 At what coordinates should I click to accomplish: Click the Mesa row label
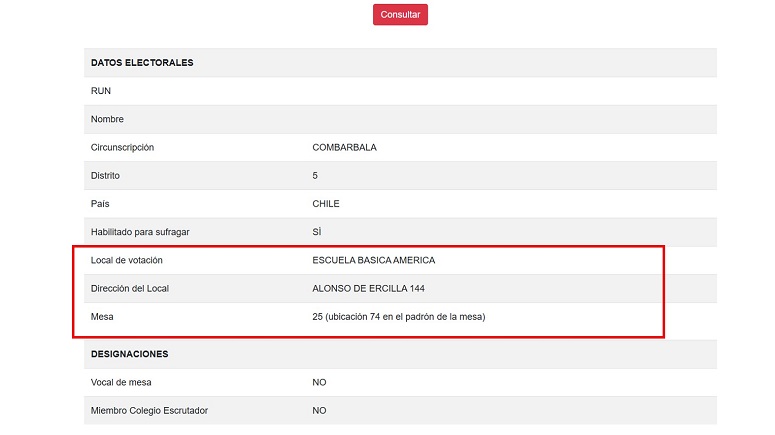(103, 317)
